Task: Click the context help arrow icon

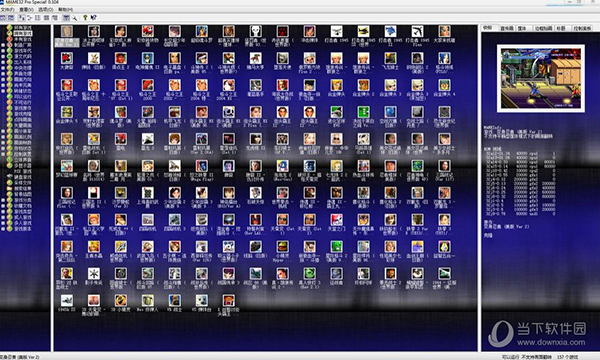Action: coord(94,18)
